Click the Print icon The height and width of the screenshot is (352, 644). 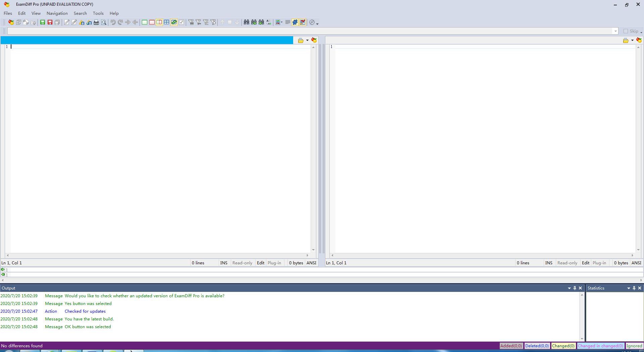click(x=96, y=23)
